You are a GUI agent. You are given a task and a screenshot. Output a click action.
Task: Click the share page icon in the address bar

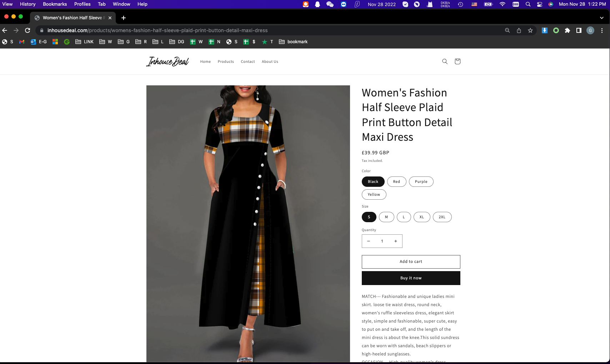pyautogui.click(x=519, y=30)
